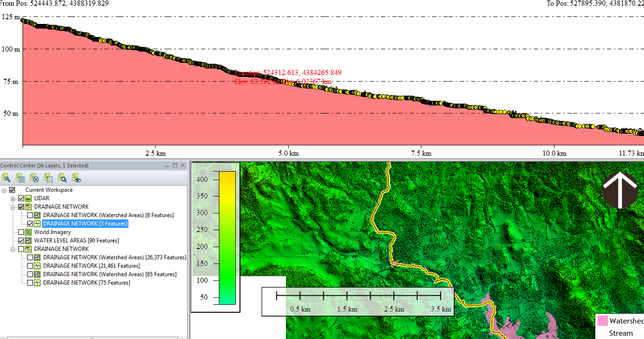
Task: Click the red X marker on the stream
Action: click(394, 264)
